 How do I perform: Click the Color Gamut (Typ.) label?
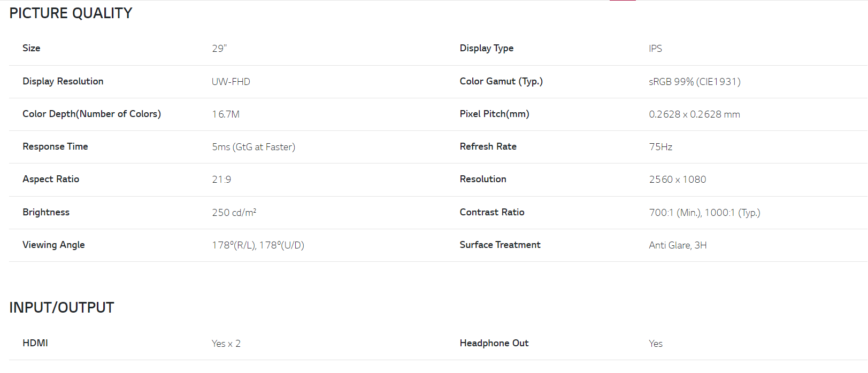pos(501,81)
